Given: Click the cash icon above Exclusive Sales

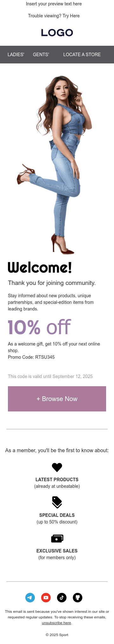Looking at the screenshot, I should point(57,538).
